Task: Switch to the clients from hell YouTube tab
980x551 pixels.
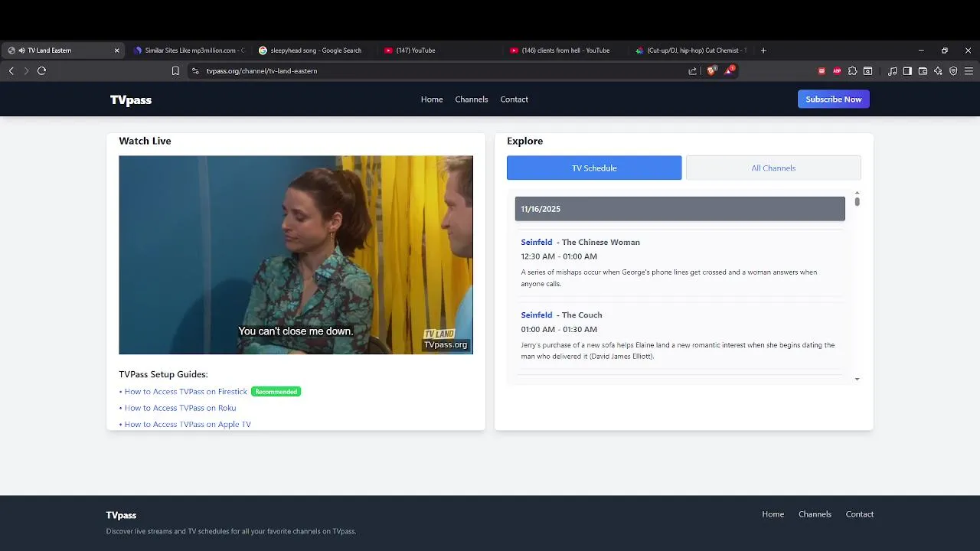Action: point(566,51)
